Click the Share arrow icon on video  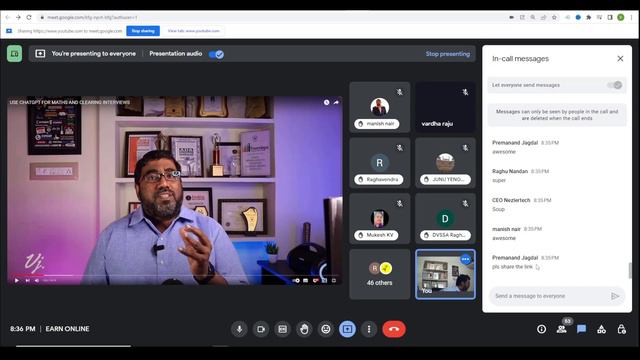coord(336,102)
